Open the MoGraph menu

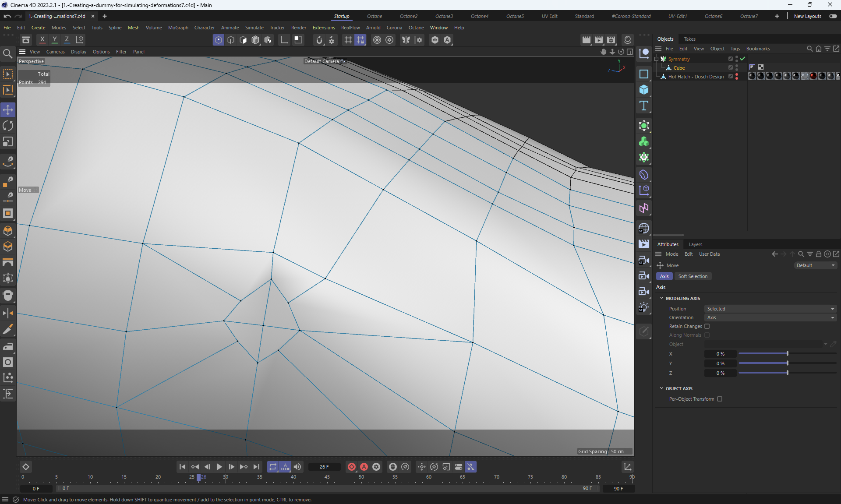click(178, 28)
